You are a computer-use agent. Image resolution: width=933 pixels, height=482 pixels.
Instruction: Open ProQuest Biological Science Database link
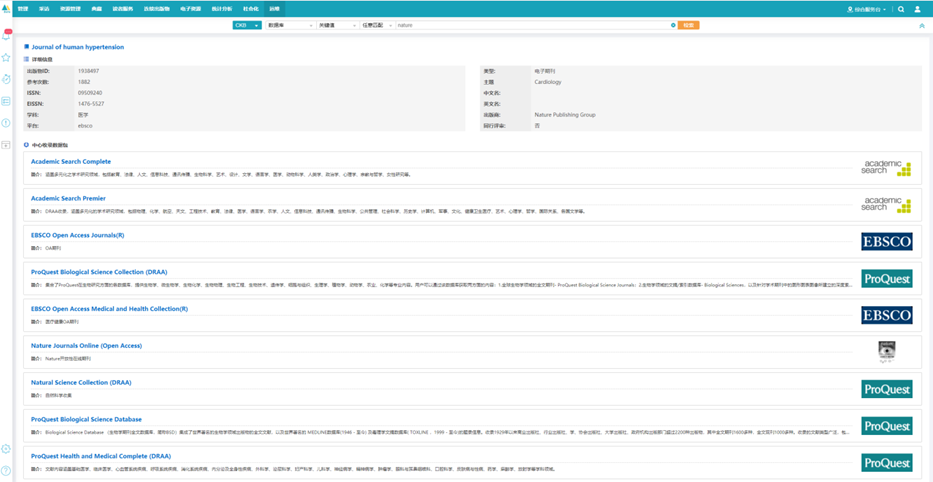pyautogui.click(x=86, y=420)
